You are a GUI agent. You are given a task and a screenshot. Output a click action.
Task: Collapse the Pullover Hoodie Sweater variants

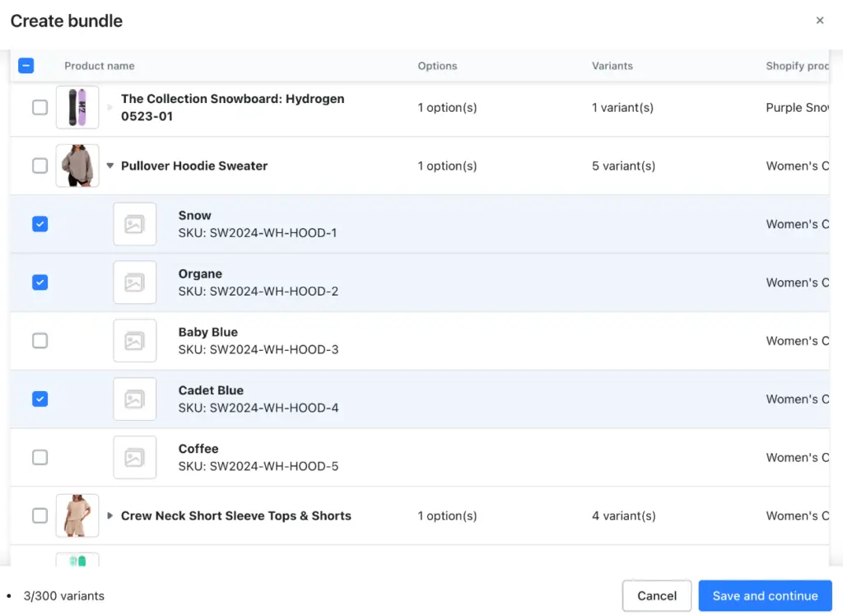109,166
